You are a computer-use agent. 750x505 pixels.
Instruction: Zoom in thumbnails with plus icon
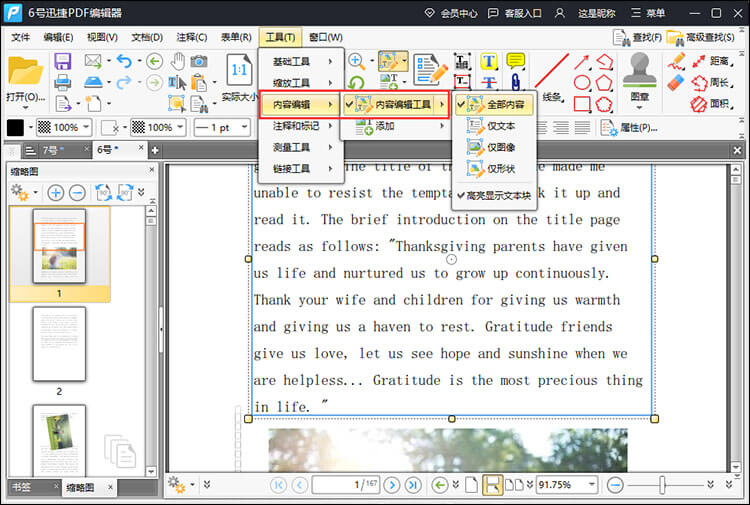click(x=55, y=192)
